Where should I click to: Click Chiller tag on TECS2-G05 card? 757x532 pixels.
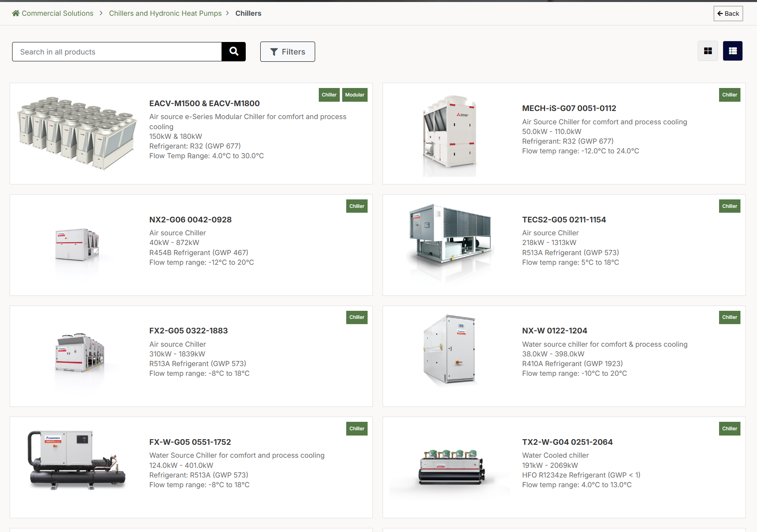point(730,206)
